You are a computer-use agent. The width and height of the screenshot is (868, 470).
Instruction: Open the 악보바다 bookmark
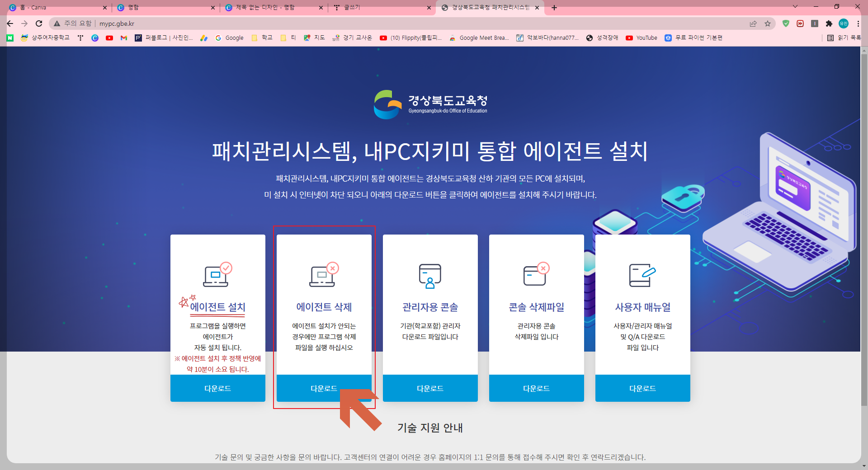[547, 38]
